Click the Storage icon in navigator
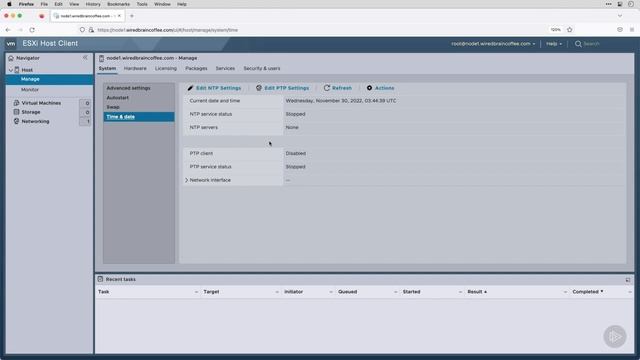Image resolution: width=640 pixels, height=360 pixels. coord(16,112)
